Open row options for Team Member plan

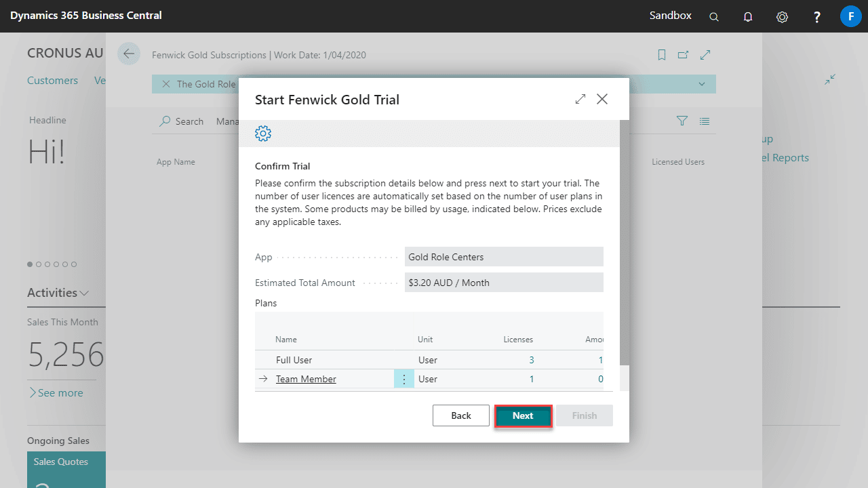(404, 379)
